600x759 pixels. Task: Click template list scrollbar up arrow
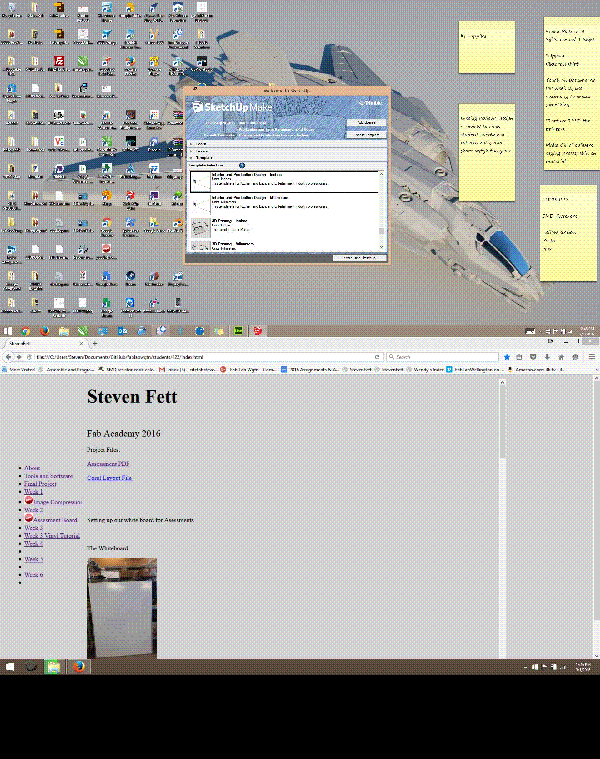click(382, 174)
